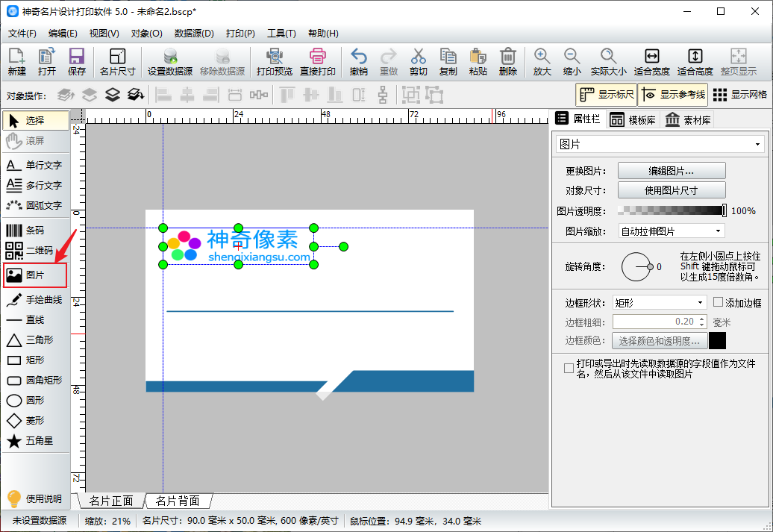Toggle 显示标尺 ruler display
Image resolution: width=773 pixels, height=532 pixels.
(607, 95)
